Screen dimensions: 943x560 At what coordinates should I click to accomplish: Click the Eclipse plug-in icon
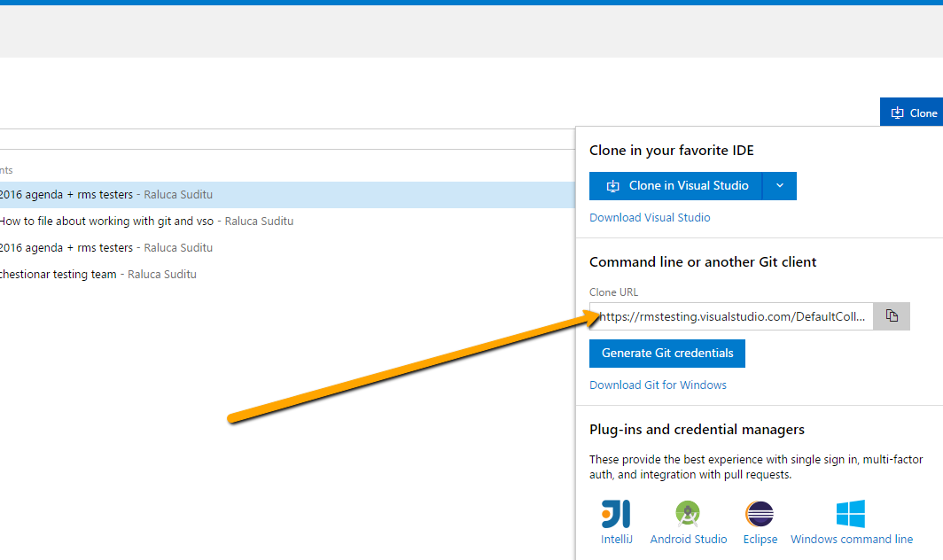click(760, 514)
